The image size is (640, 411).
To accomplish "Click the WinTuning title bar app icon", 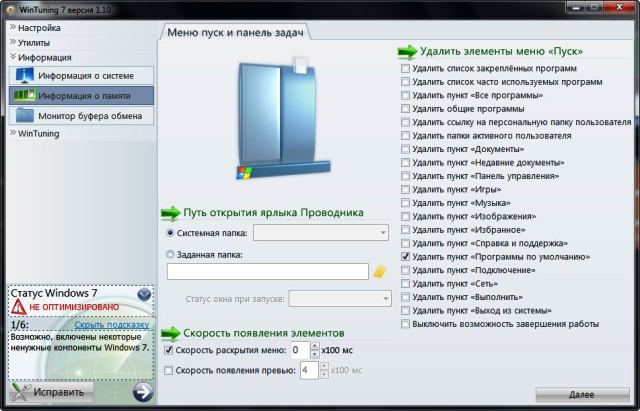I will pyautogui.click(x=11, y=10).
